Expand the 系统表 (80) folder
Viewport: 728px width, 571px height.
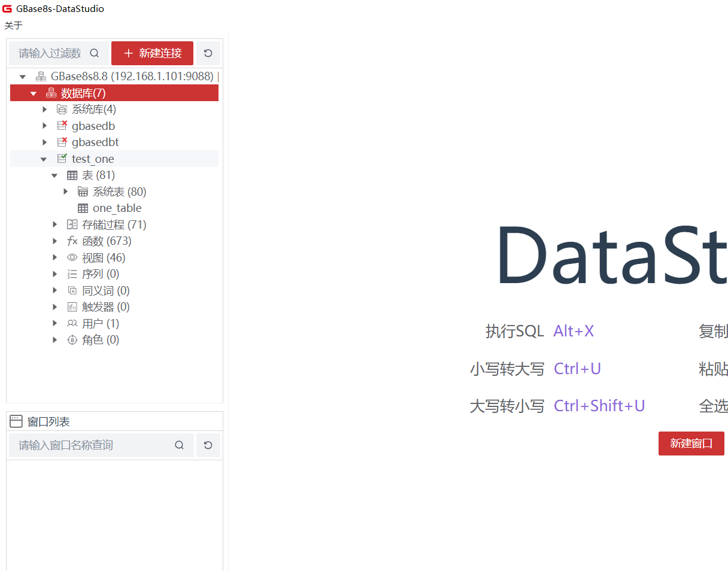(x=65, y=192)
